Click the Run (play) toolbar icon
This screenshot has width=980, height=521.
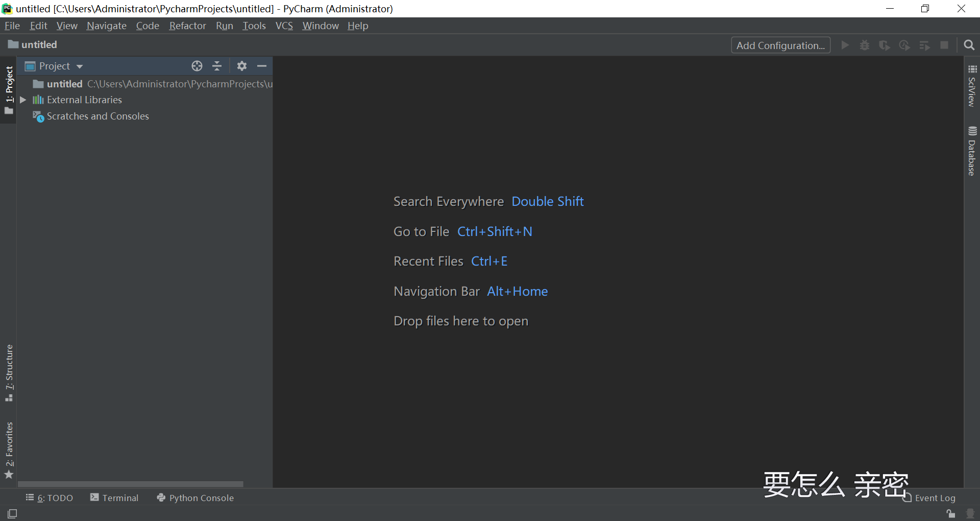click(x=845, y=45)
